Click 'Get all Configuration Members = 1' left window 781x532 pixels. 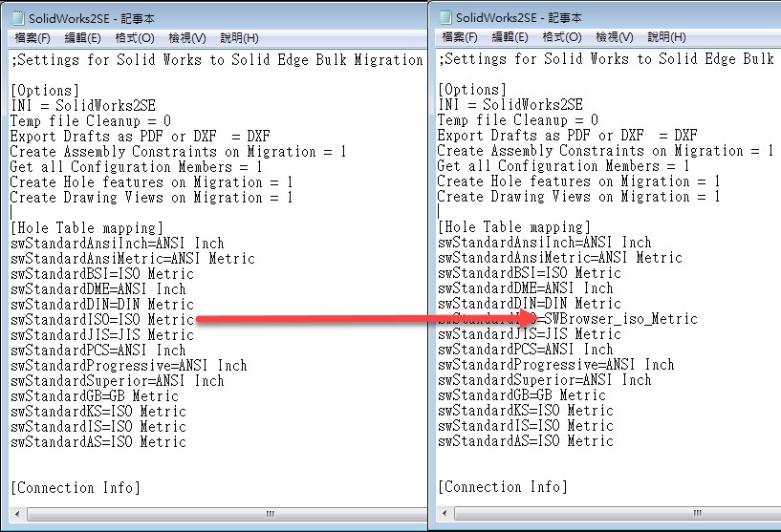(137, 167)
